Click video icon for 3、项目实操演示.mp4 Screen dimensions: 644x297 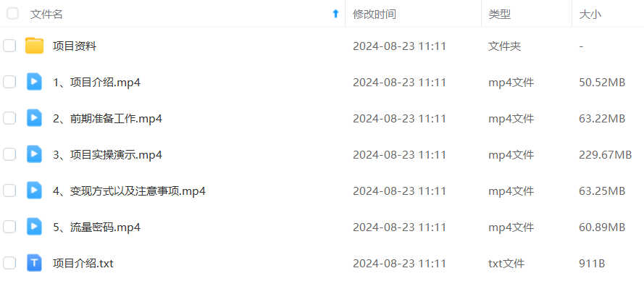(x=34, y=154)
